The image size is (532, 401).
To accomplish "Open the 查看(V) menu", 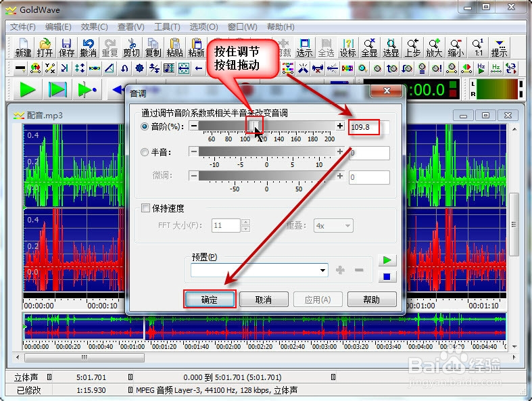I will (x=130, y=27).
